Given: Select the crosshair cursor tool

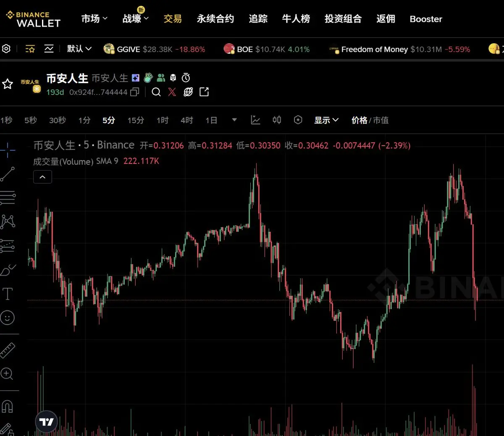Looking at the screenshot, I should 8,150.
